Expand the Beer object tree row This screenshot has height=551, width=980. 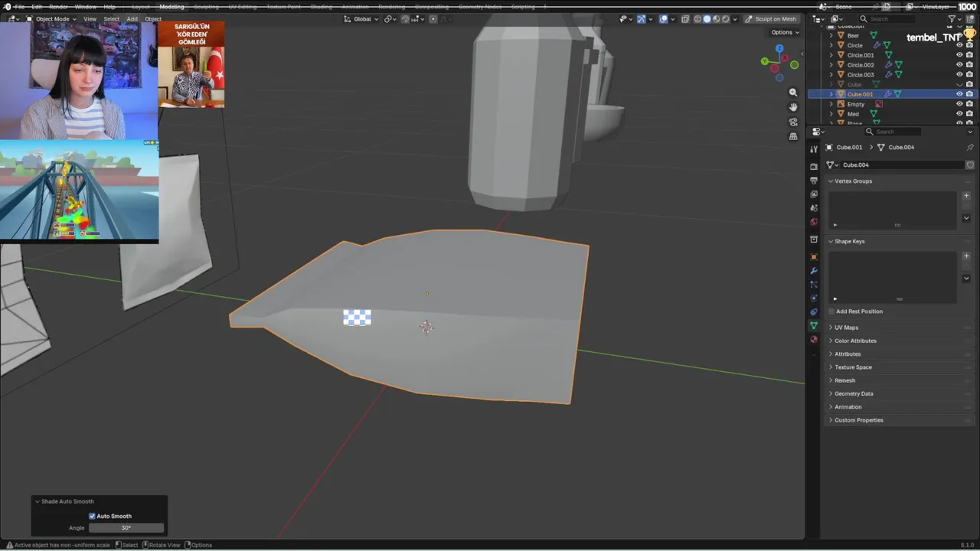[x=831, y=35]
